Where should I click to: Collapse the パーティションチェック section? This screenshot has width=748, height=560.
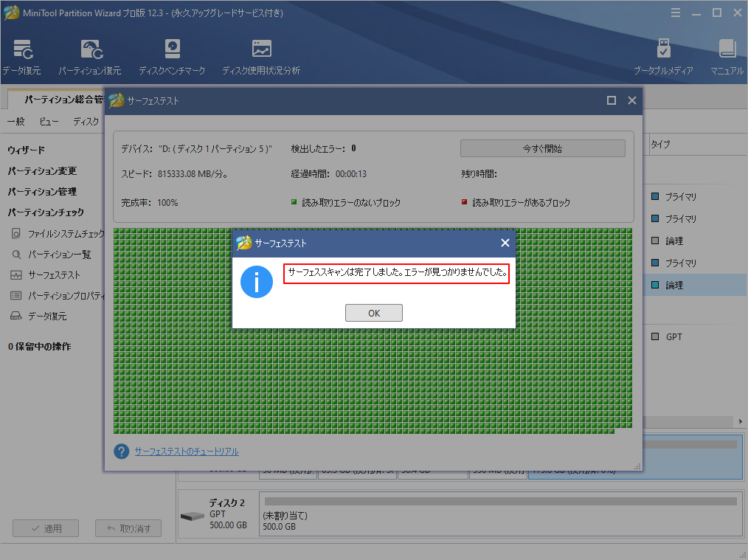[46, 212]
